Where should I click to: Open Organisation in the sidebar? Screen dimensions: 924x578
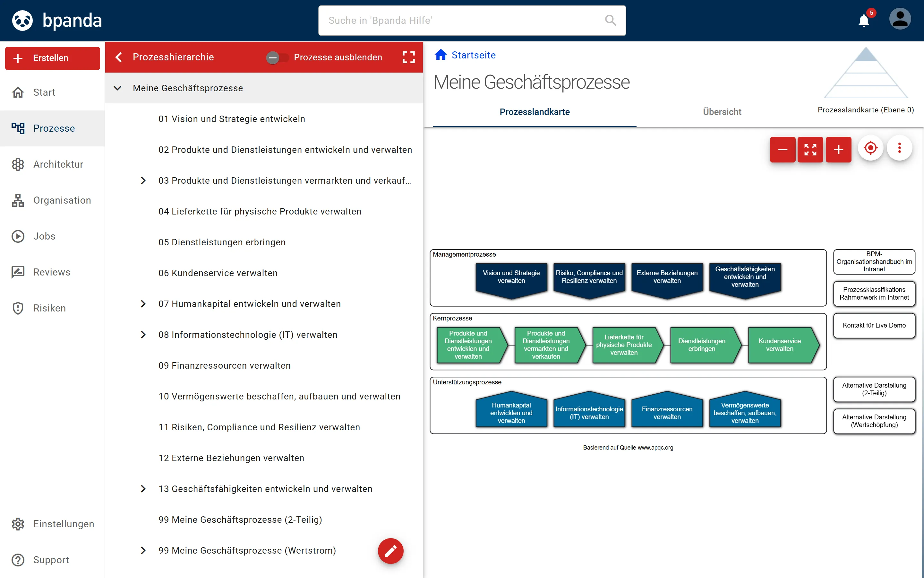pos(52,200)
